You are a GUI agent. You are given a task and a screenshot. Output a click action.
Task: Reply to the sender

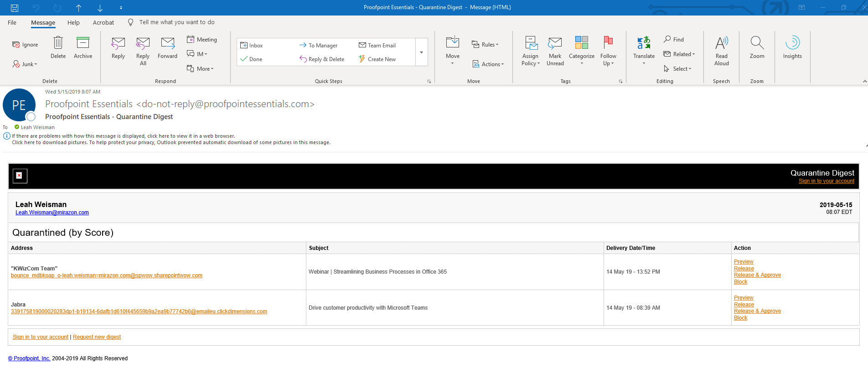tap(118, 48)
